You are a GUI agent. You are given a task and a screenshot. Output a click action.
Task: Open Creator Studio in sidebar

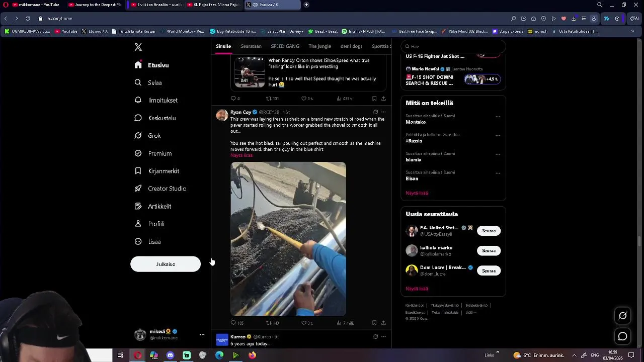[160, 189]
